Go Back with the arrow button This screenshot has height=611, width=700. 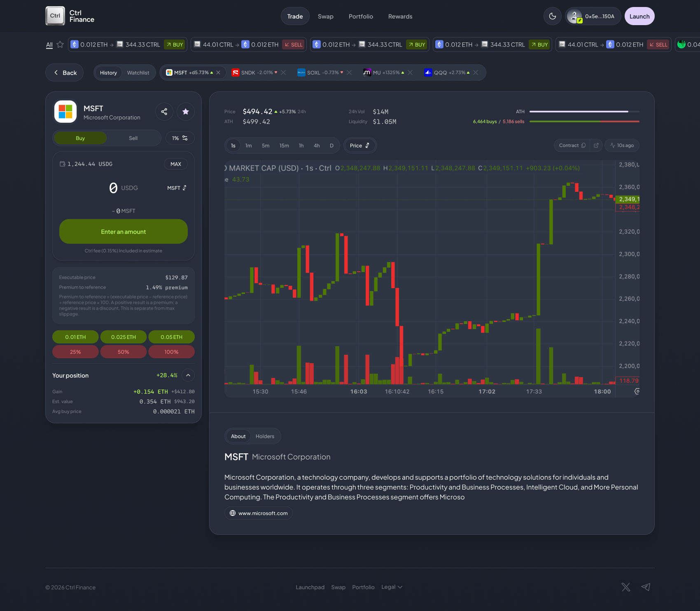pos(65,72)
